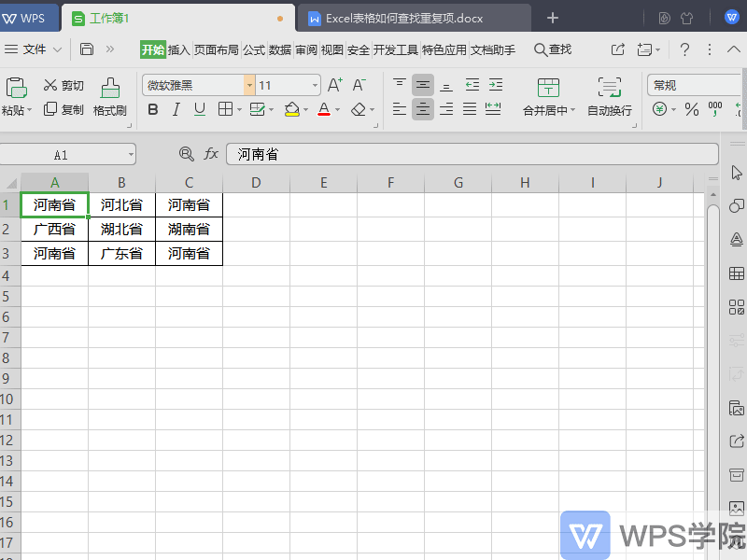
Task: Expand the font size dropdown
Action: click(x=314, y=85)
